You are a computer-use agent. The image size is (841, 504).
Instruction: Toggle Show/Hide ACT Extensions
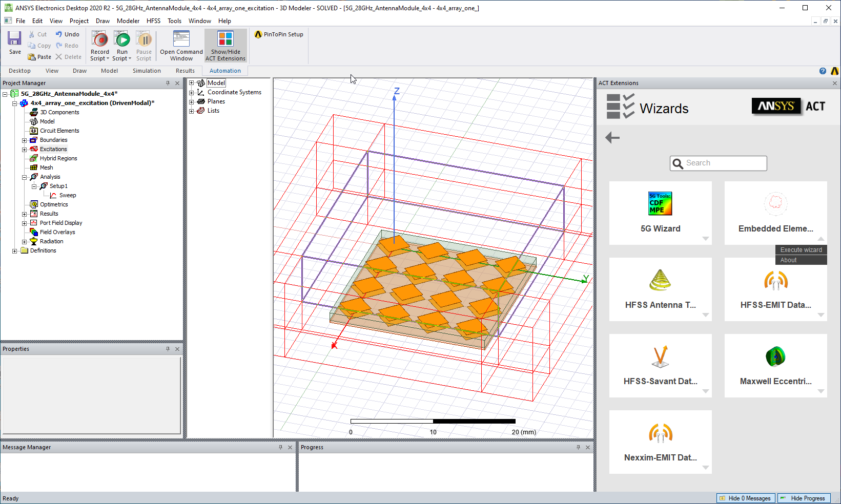[x=225, y=46]
